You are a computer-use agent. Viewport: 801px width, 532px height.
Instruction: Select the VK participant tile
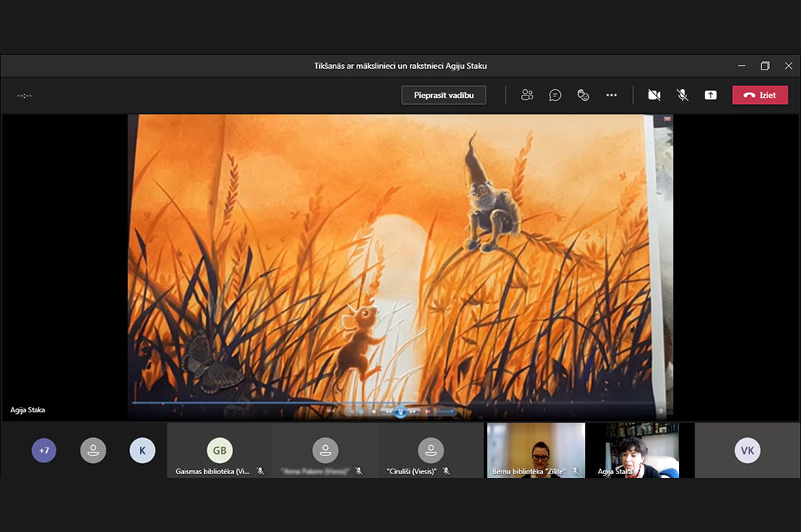tap(747, 450)
